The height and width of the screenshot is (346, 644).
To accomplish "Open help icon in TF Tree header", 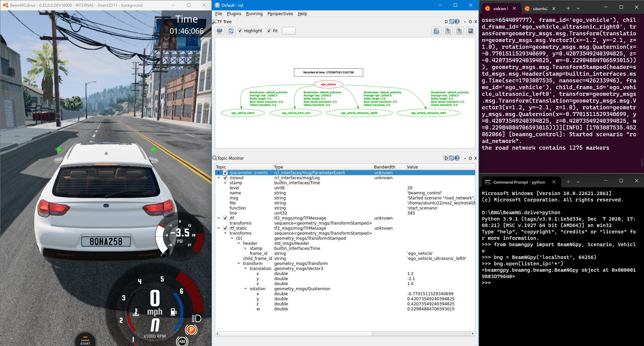I will (x=457, y=22).
